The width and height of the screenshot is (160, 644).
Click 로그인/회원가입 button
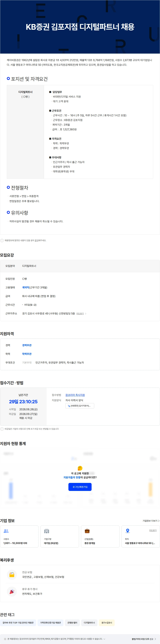coord(80,487)
